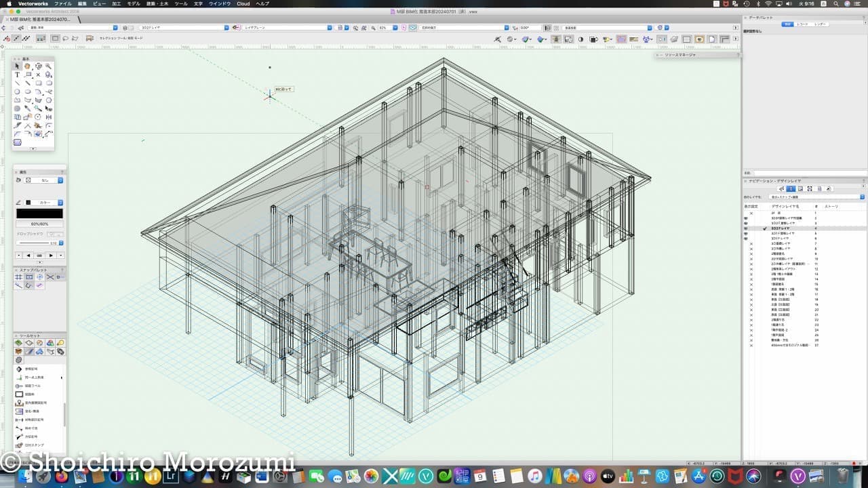Toggle visibility of the 3D1Fレイヤ layer
This screenshot has width=868, height=488.
[x=746, y=239]
